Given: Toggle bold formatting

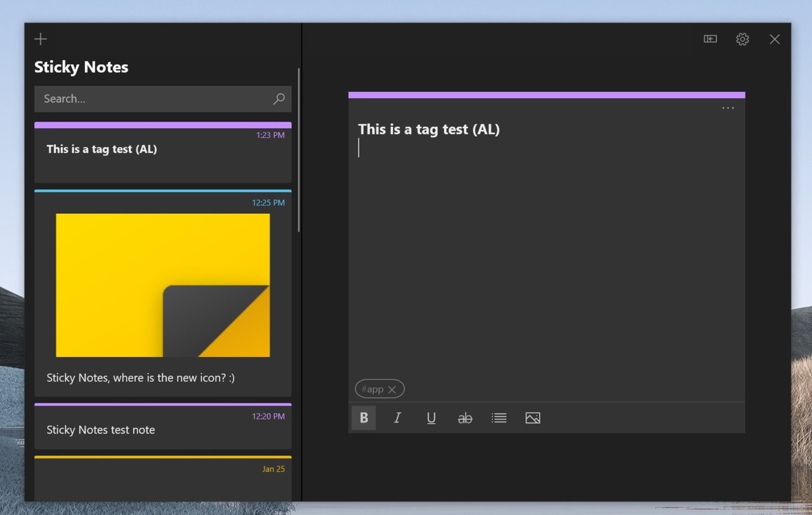Looking at the screenshot, I should (363, 418).
